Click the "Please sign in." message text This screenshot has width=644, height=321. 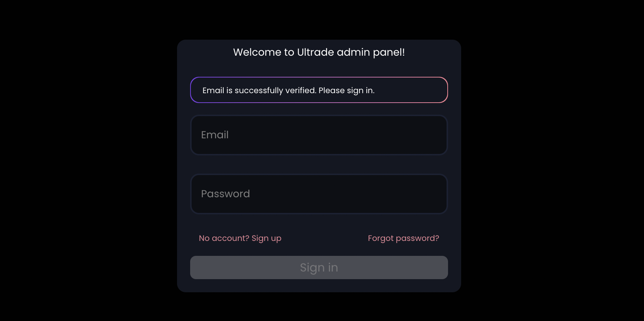(346, 91)
